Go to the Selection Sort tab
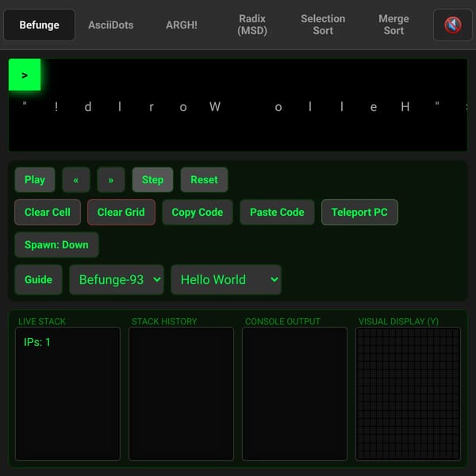This screenshot has height=476, width=476. (x=323, y=25)
